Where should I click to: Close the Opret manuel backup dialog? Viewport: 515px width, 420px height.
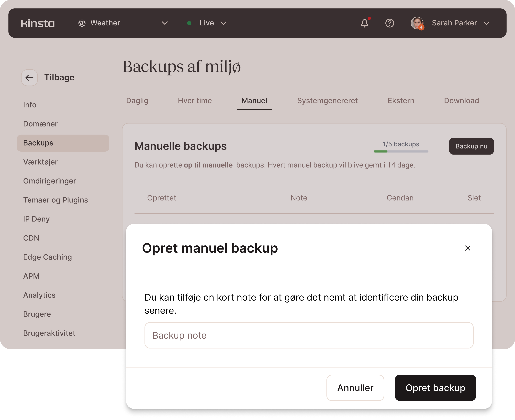468,248
